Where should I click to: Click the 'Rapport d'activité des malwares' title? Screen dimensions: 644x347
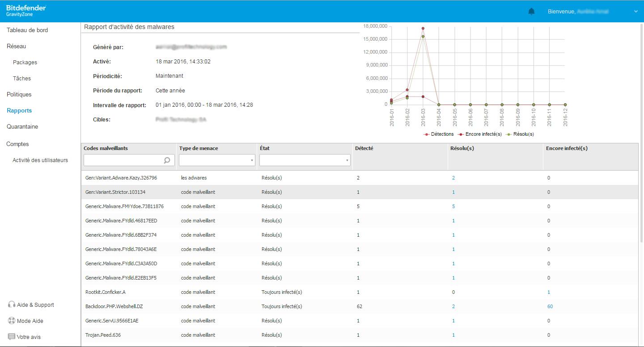click(129, 27)
